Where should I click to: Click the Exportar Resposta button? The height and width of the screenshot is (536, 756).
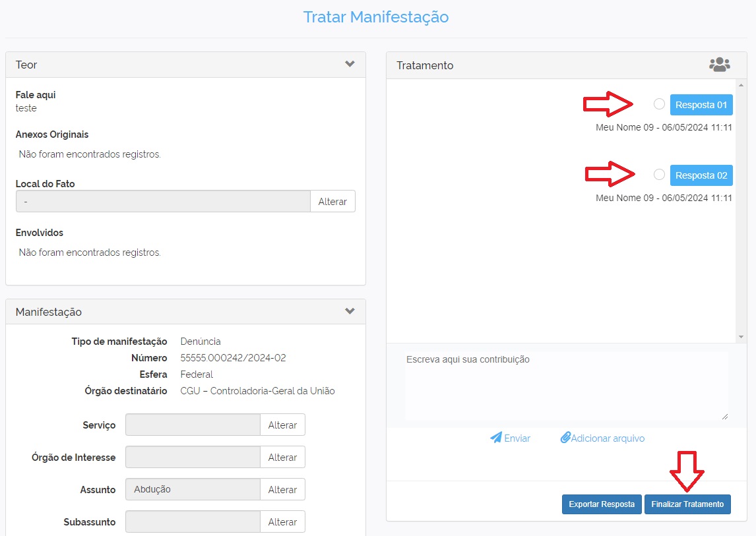(601, 504)
